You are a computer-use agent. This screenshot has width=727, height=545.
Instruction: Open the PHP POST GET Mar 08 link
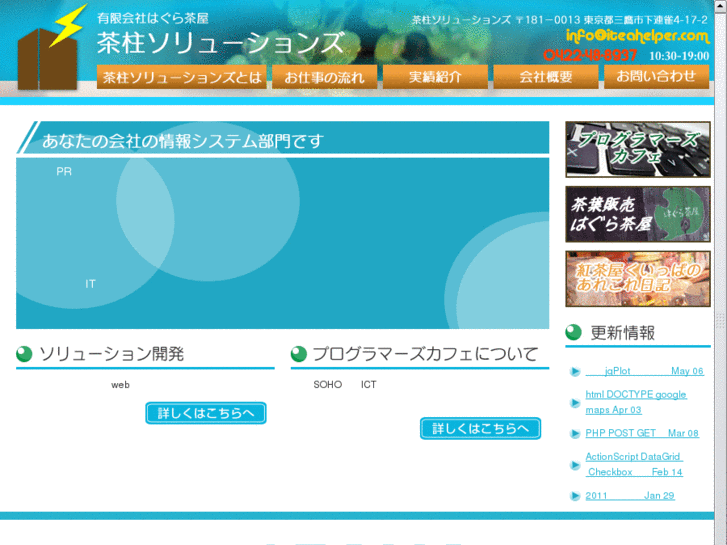[x=642, y=433]
